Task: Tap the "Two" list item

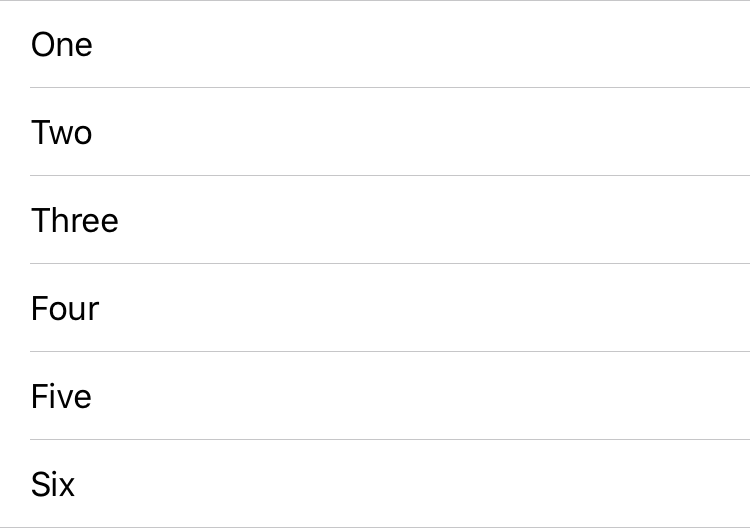Action: (375, 132)
